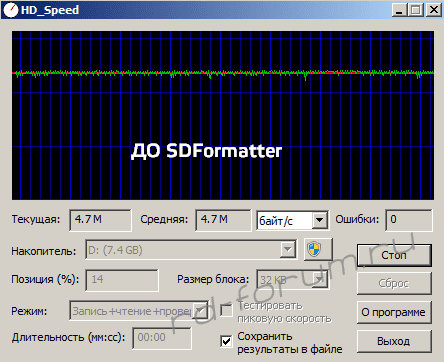Click the Режим label
Screen dimensions: 444x362
point(29,311)
